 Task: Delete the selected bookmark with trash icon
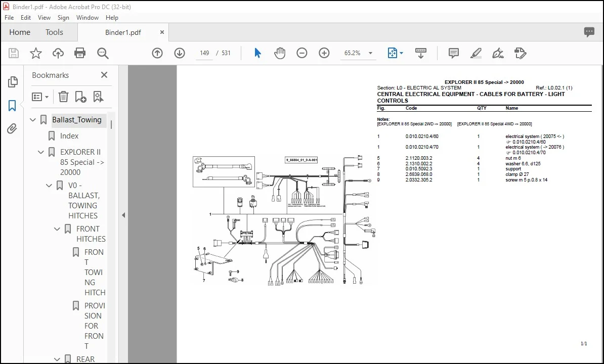(63, 97)
